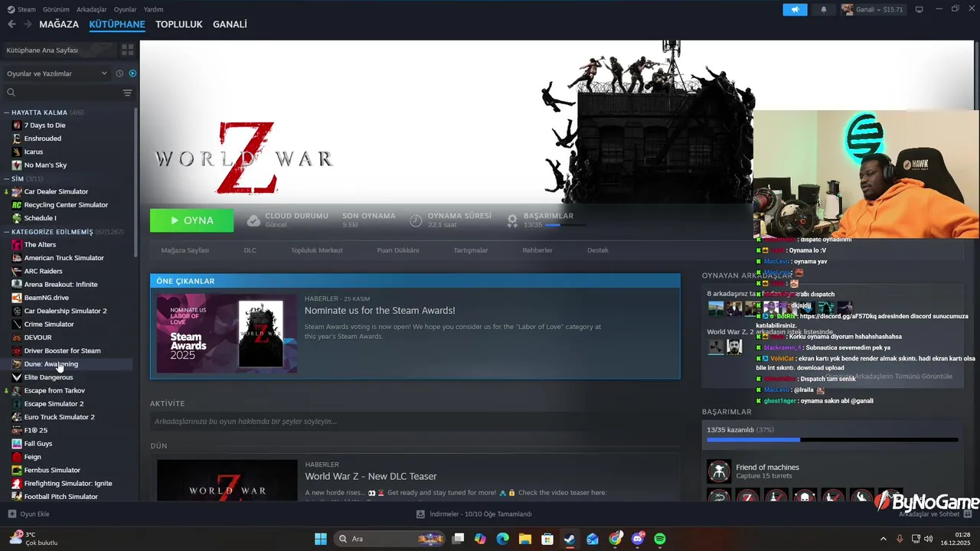Open the Oyunlar ve Yazılımlar dropdown
Screen dimensions: 980x551
[x=57, y=73]
